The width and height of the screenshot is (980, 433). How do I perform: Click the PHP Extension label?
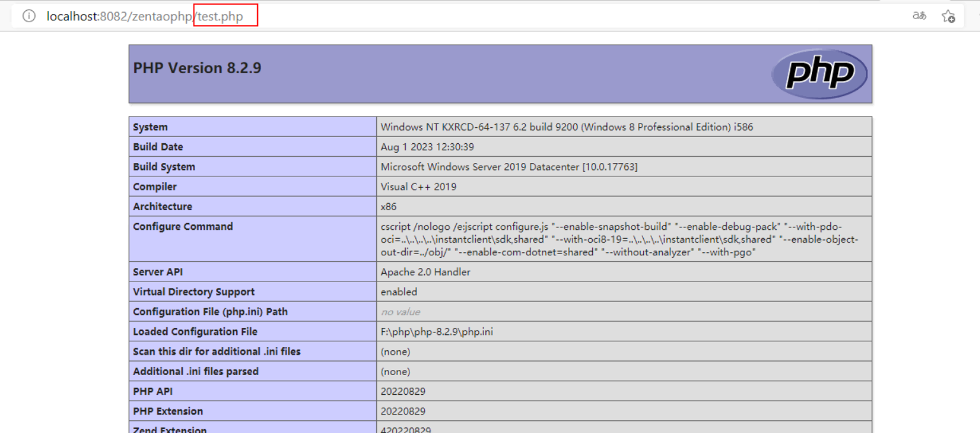pyautogui.click(x=168, y=411)
